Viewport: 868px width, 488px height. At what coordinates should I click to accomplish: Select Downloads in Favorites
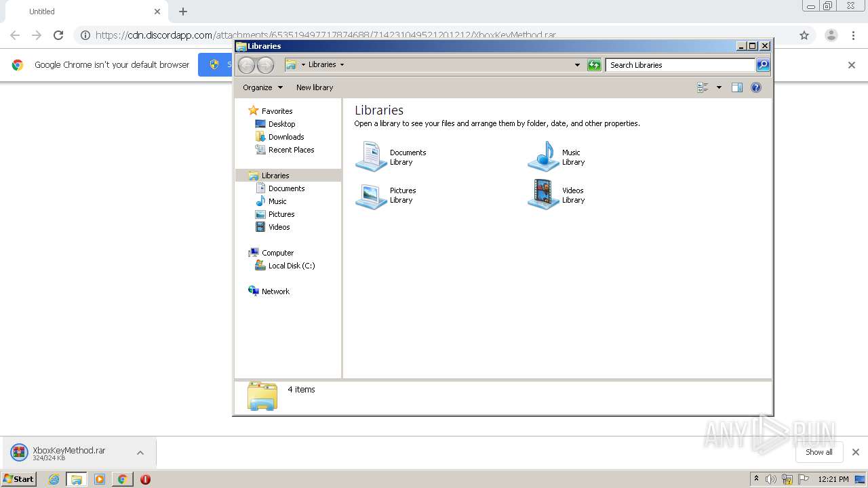(285, 137)
